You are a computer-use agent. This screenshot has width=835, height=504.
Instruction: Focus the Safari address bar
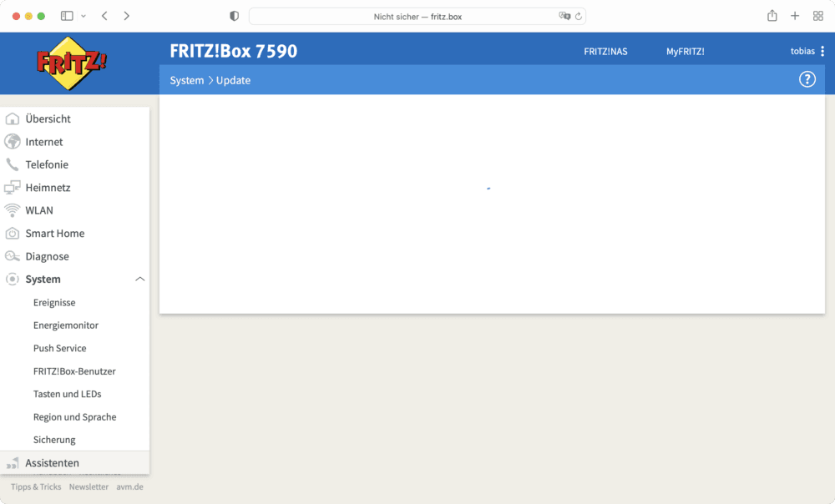417,17
